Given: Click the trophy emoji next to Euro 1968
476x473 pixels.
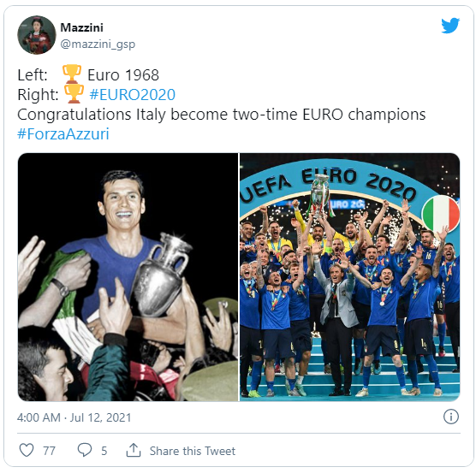Looking at the screenshot, I should [x=72, y=74].
